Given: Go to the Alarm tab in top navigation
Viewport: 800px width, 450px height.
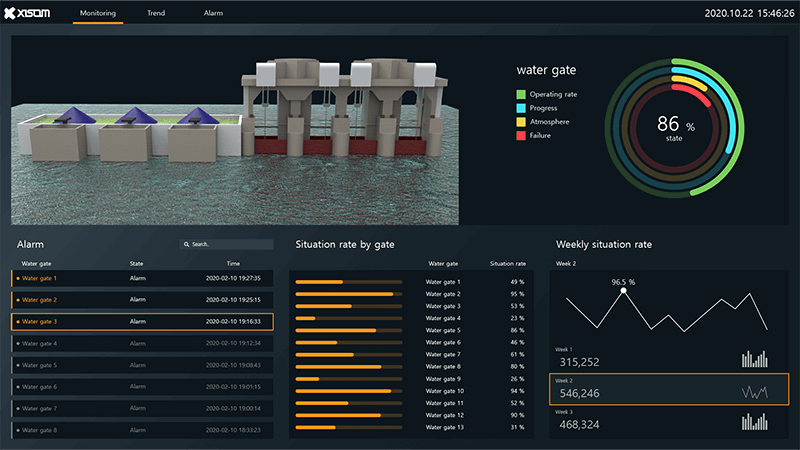Looking at the screenshot, I should [x=213, y=14].
